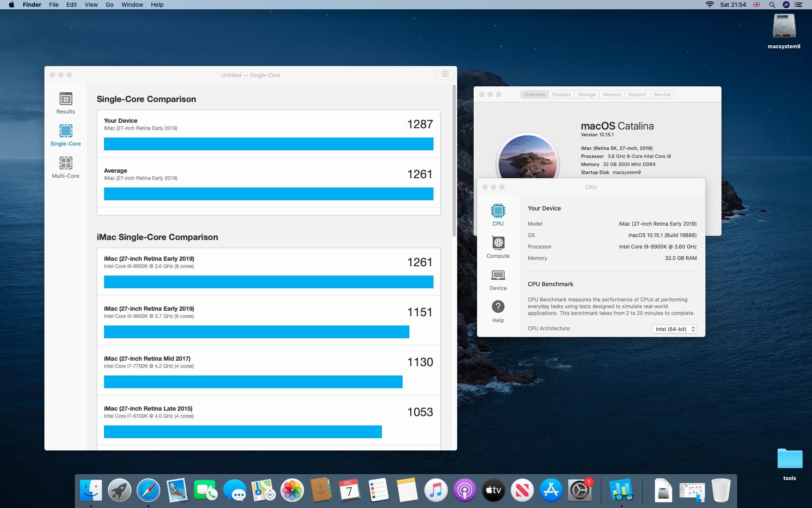Click the results window vertical scrollbar
The width and height of the screenshot is (812, 508).
click(454, 161)
